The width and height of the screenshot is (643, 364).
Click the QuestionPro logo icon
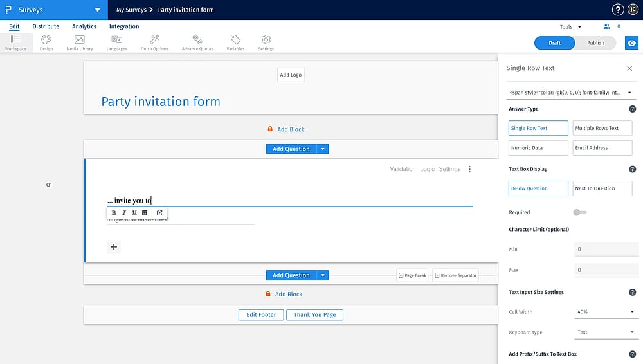click(8, 10)
